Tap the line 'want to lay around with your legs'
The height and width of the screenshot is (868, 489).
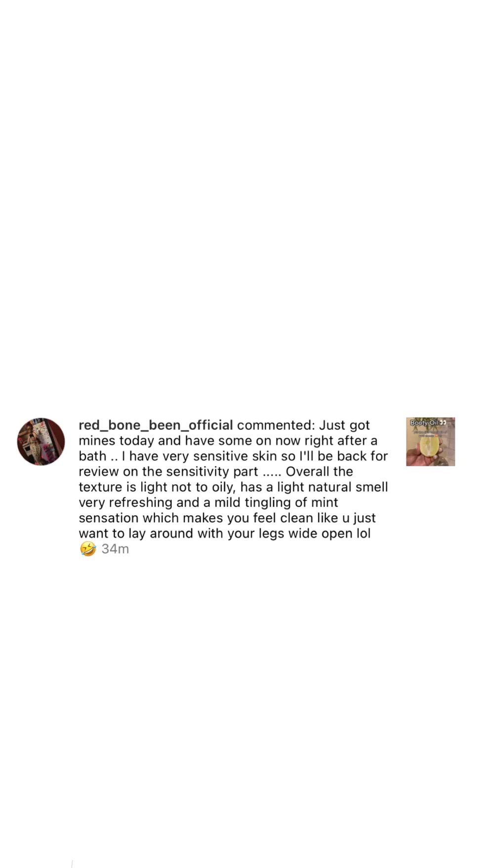pos(225,533)
